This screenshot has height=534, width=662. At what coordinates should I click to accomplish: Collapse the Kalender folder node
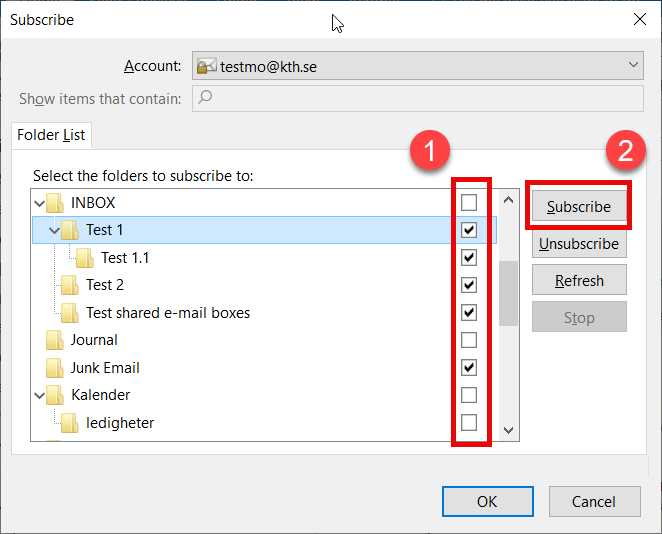40,396
